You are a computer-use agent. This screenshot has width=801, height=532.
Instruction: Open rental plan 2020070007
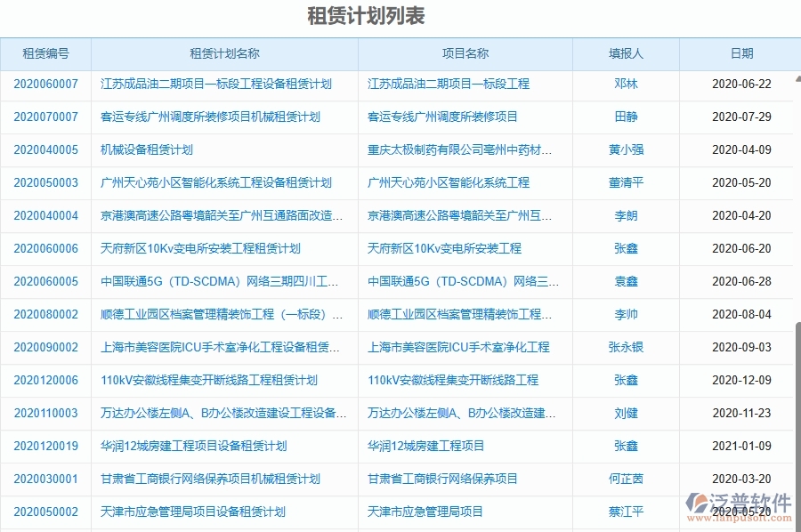pos(45,117)
